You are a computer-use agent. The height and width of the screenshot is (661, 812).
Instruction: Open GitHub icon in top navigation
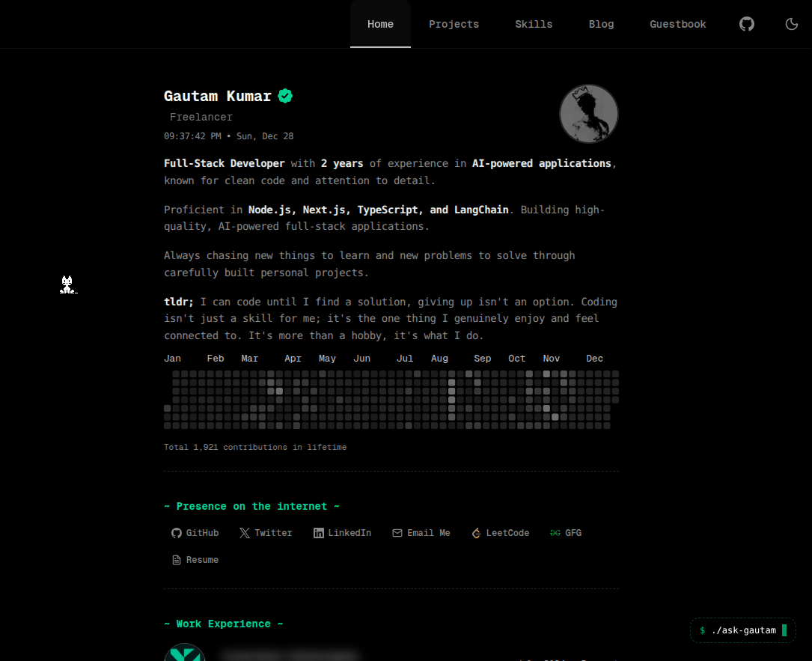click(746, 24)
